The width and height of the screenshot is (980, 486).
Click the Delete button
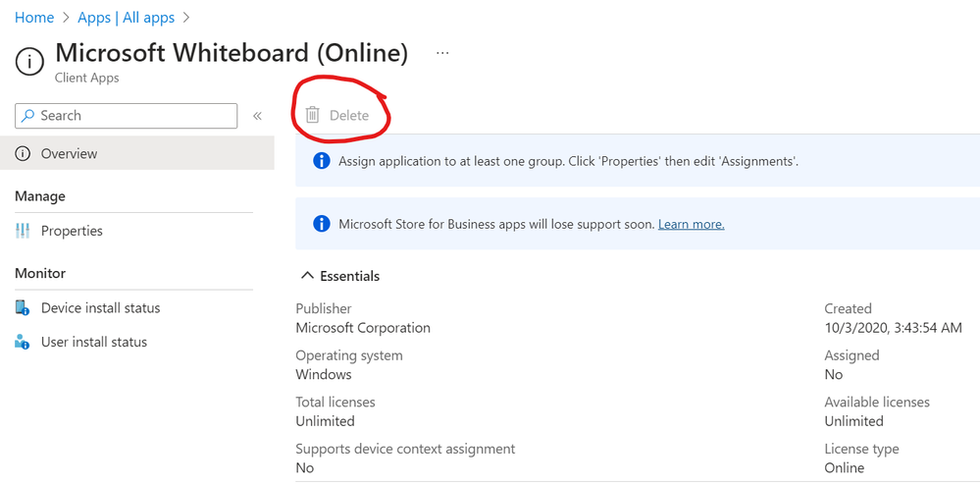(337, 115)
